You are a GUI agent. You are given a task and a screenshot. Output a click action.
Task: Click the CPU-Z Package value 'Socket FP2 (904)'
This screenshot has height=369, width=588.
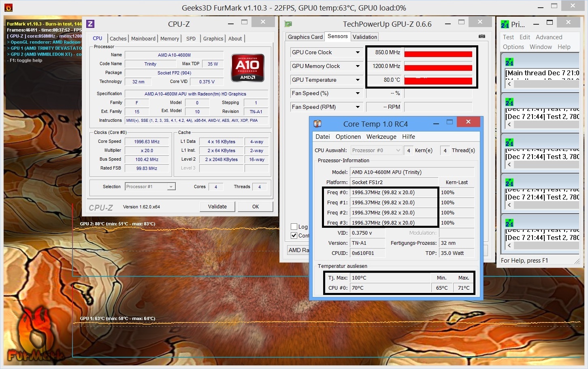(x=174, y=73)
